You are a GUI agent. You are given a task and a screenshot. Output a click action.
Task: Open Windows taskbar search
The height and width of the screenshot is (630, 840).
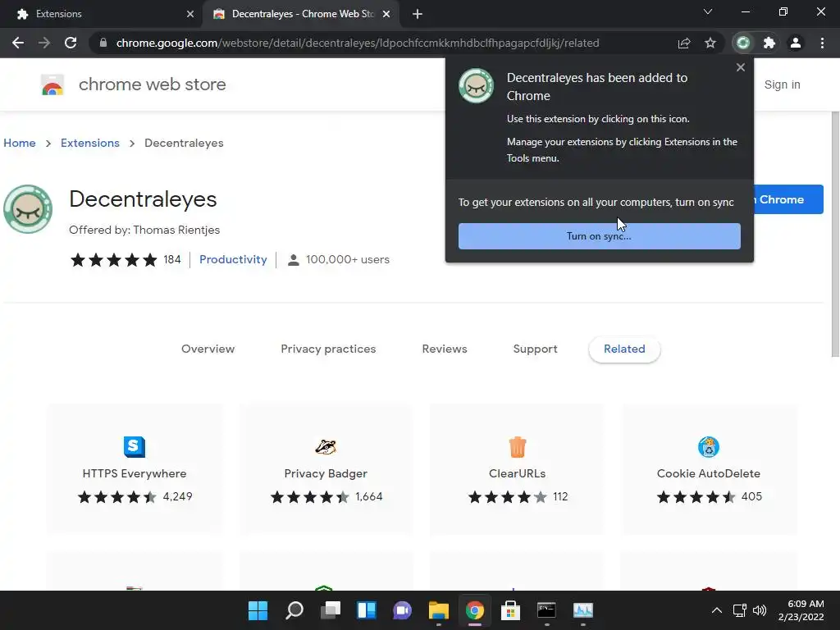tap(294, 610)
